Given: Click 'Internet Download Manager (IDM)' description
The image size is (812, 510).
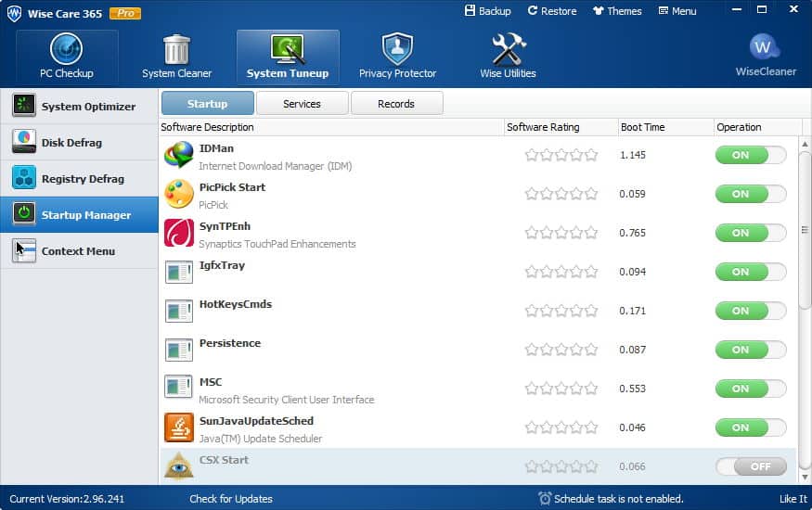Looking at the screenshot, I should click(x=276, y=166).
